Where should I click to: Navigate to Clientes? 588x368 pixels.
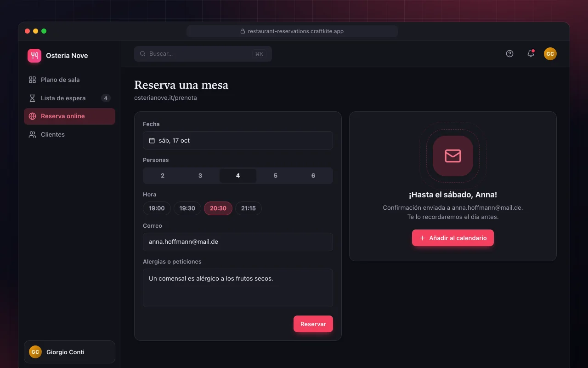pyautogui.click(x=69, y=135)
